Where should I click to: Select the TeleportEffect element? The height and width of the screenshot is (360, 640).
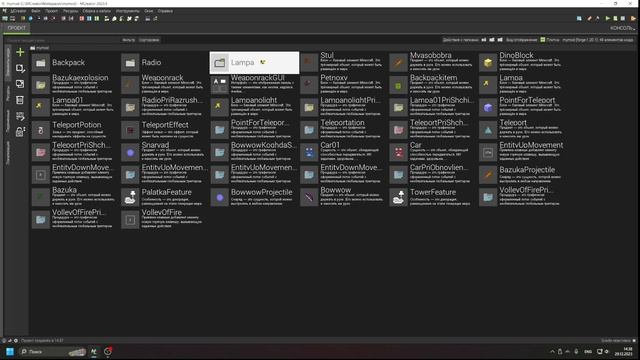click(164, 130)
